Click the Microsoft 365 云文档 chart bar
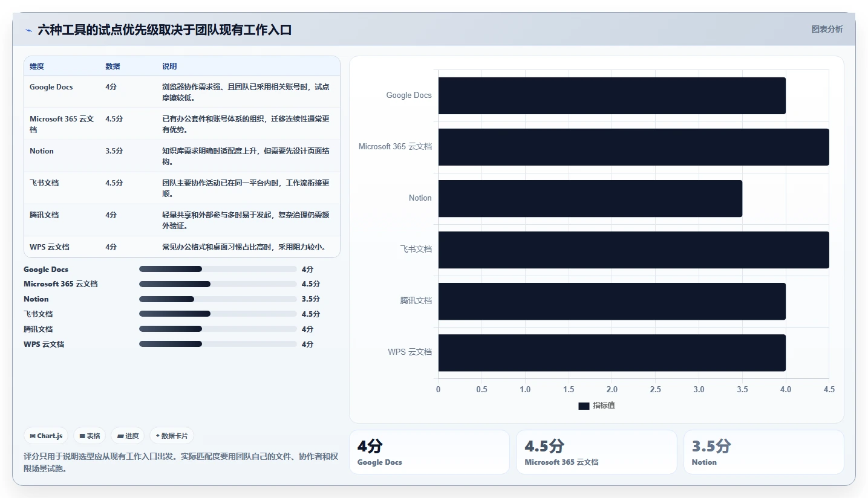Screen dimensions: 868x498 (633, 147)
